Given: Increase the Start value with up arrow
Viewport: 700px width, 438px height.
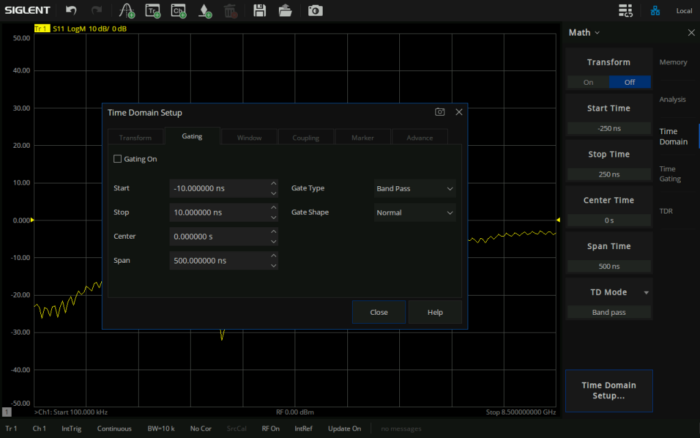Looking at the screenshot, I should 273,183.
